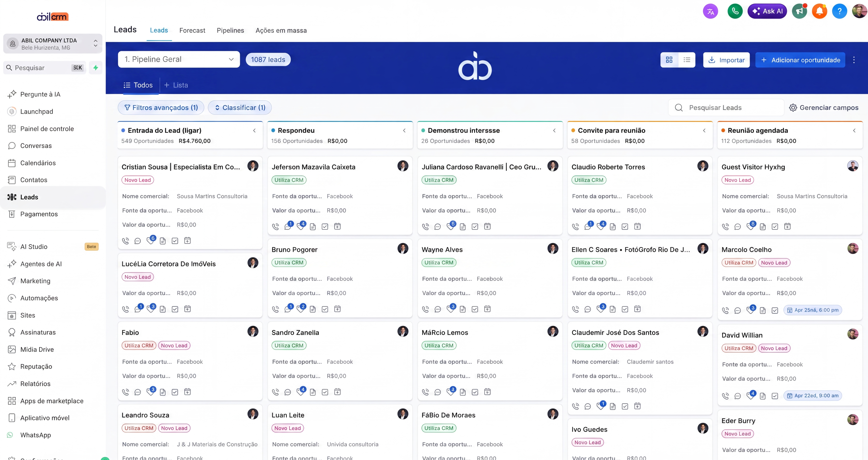
Task: Open the Apr 22ed, 9:00 am appointment chip
Action: 812,396
